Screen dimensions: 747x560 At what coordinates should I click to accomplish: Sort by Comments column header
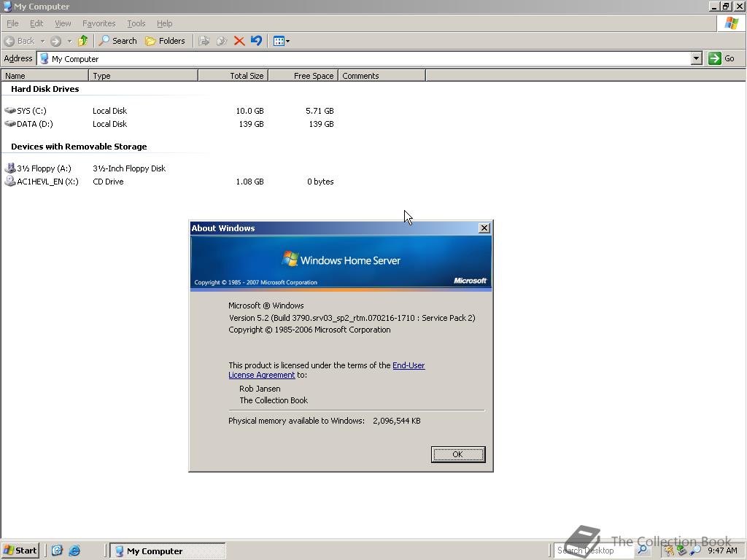pyautogui.click(x=382, y=76)
